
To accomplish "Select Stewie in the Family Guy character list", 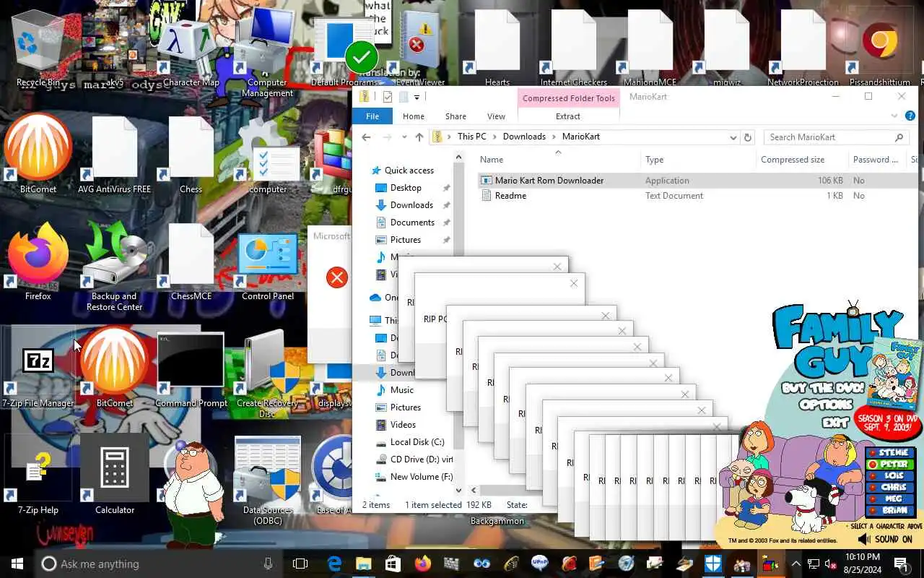I will coord(890,453).
